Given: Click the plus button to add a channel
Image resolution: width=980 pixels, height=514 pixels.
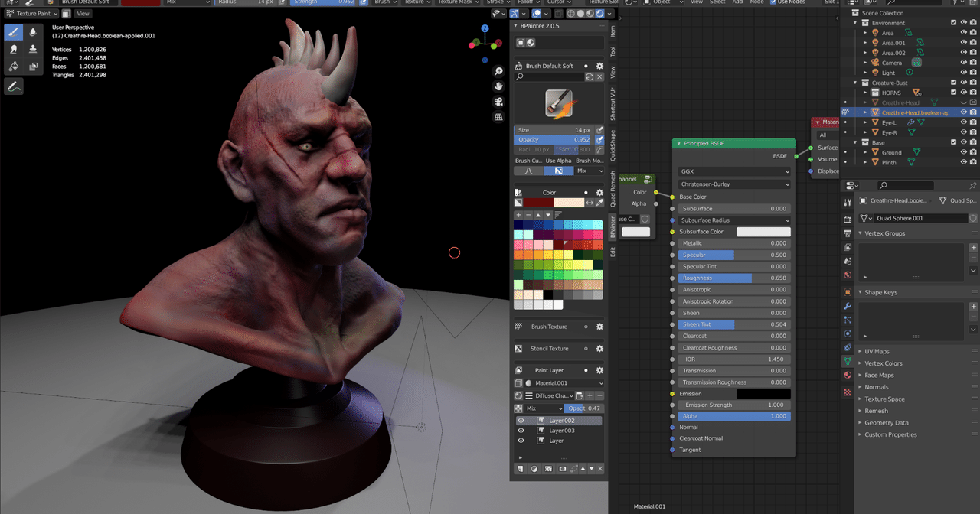Looking at the screenshot, I should coord(590,395).
